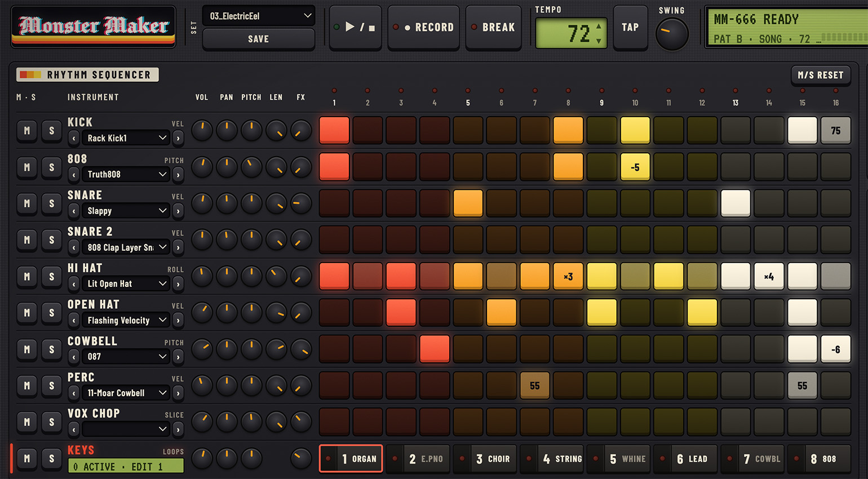Viewport: 868px width, 479px height.
Task: Toggle PERC step 7 pad showing 55
Action: tap(535, 385)
